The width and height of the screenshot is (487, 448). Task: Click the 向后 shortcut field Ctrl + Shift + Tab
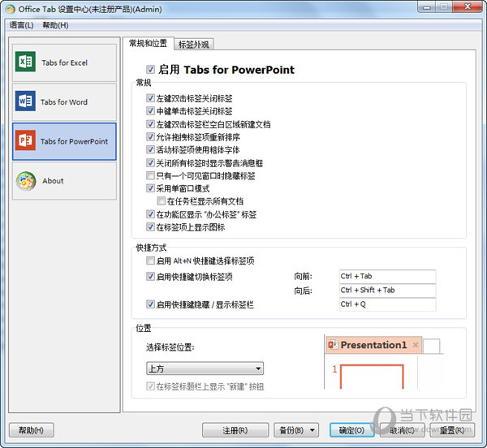pos(388,290)
